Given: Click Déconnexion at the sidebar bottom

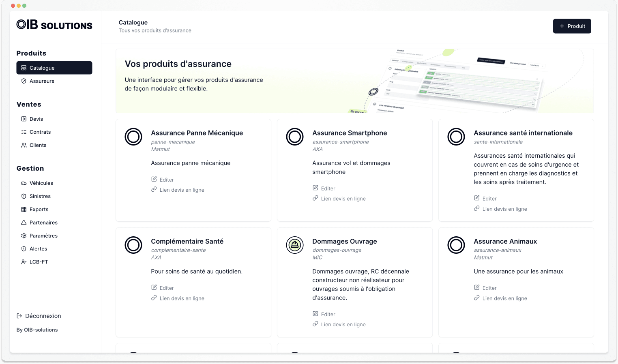Looking at the screenshot, I should (x=39, y=316).
